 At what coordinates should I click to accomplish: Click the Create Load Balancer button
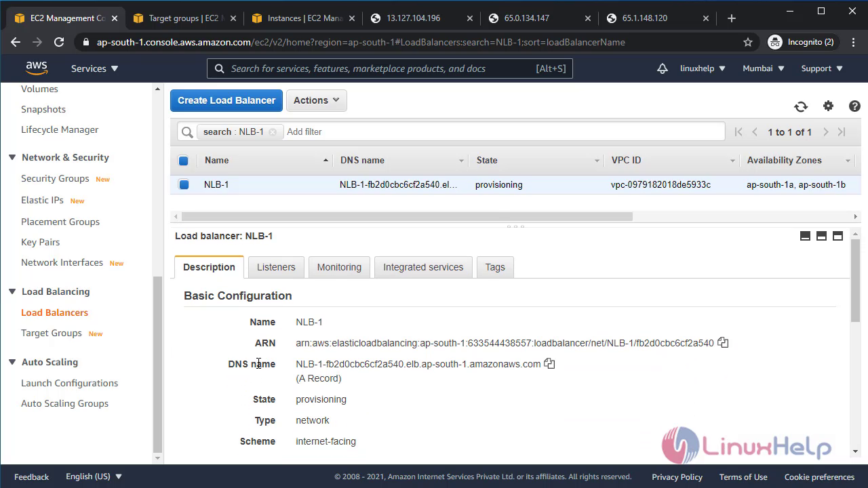[x=226, y=100]
